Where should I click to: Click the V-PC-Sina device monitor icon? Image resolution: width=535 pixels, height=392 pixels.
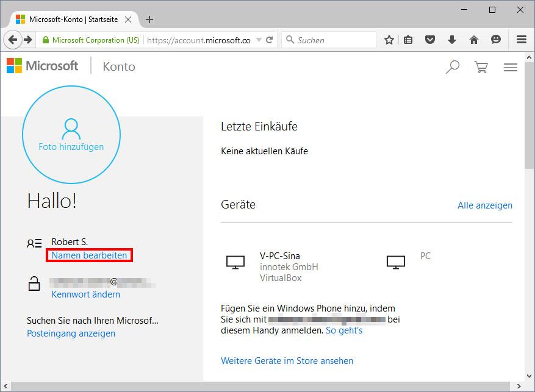click(x=235, y=263)
